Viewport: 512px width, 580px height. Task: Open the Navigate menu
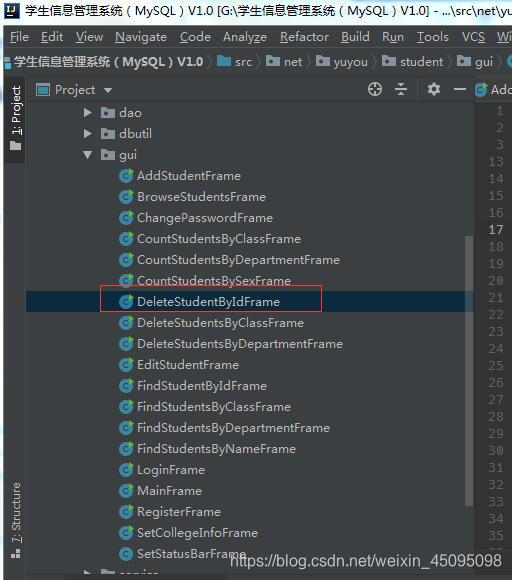coord(141,37)
